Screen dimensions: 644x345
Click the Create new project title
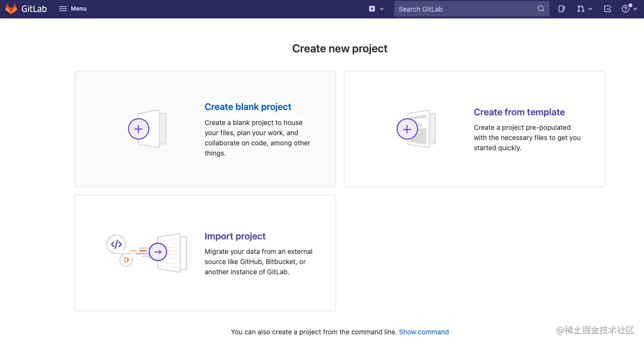click(339, 48)
